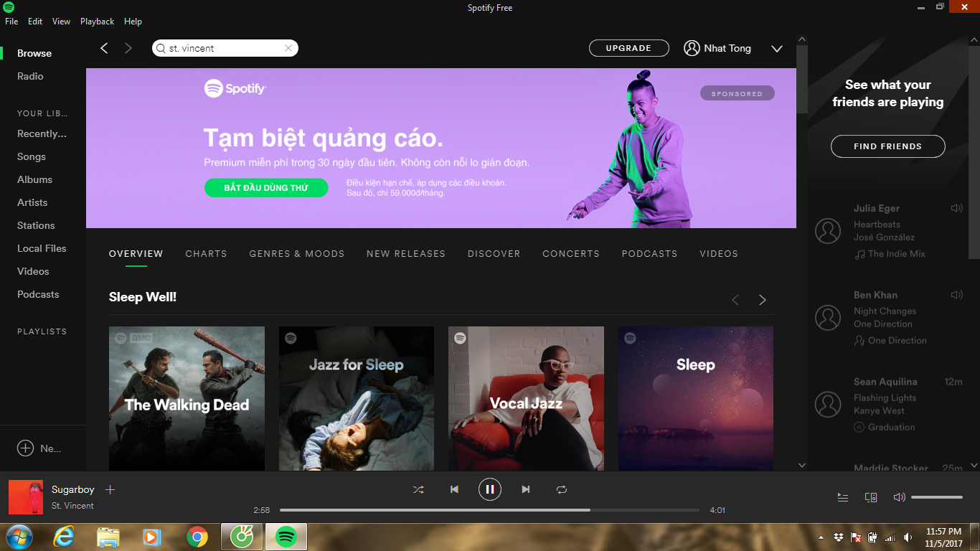Click the Upgrade button

click(629, 48)
